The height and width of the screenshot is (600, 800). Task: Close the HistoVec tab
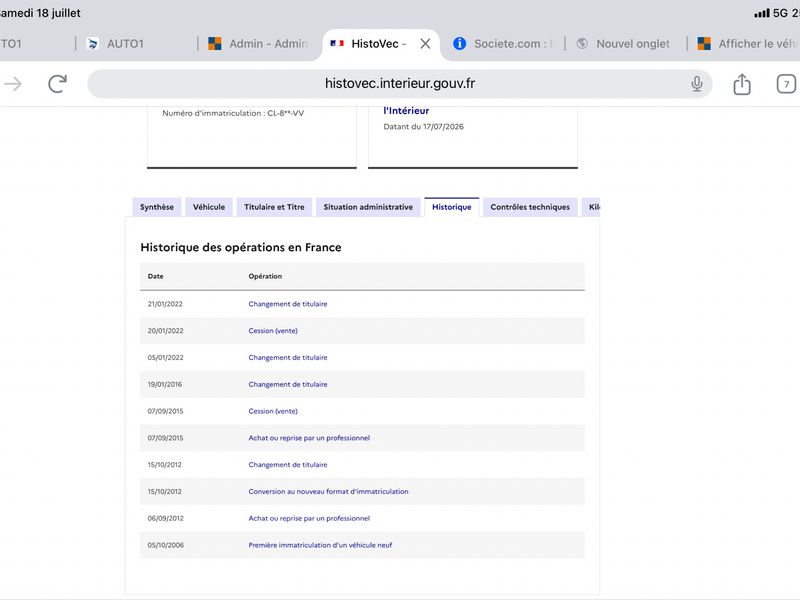click(425, 44)
